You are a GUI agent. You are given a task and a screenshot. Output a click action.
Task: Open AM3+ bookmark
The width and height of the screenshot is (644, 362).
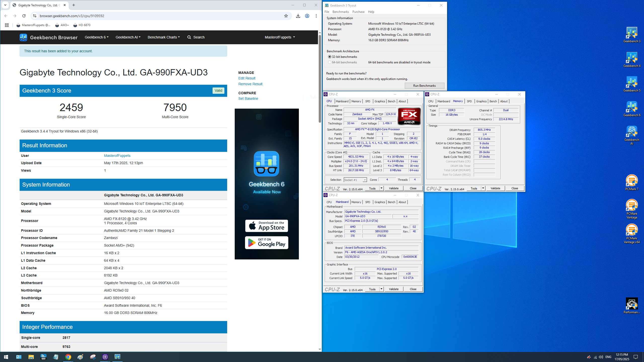(62, 25)
